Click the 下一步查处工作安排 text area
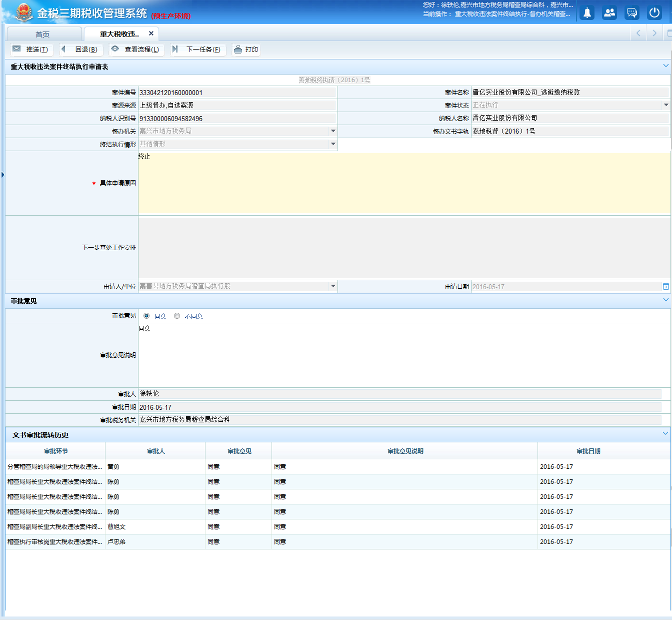The height and width of the screenshot is (620, 672). coord(404,248)
